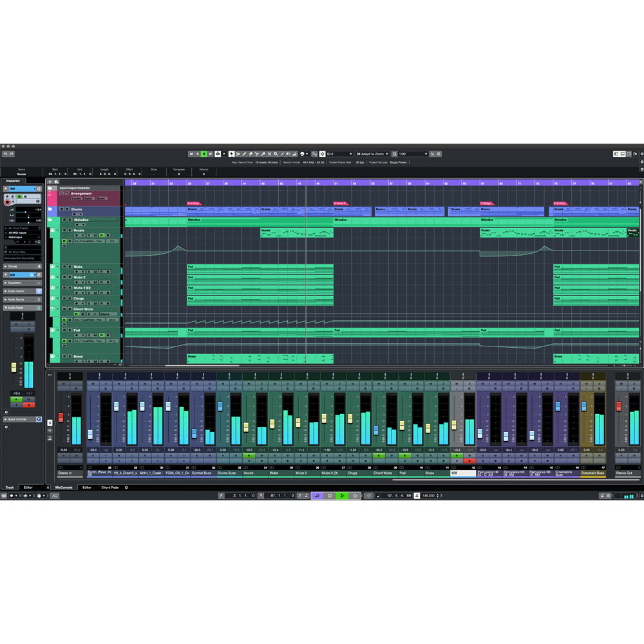644x644 pixels.
Task: Expand the Equalizers inspector section
Action: pyautogui.click(x=22, y=283)
